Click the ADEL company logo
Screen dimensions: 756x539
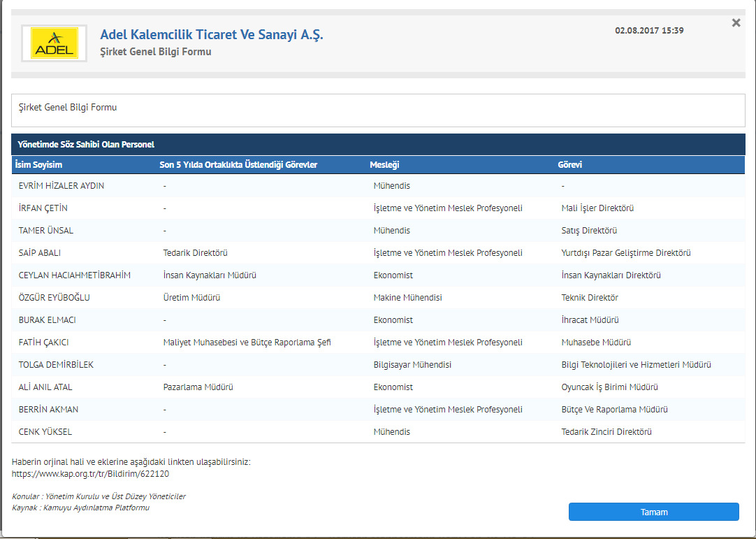coord(54,43)
